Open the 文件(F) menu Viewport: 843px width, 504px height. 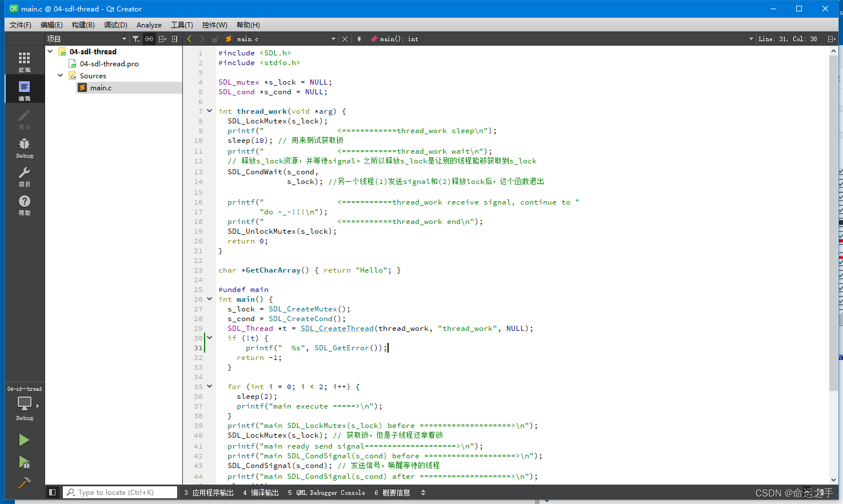pyautogui.click(x=21, y=25)
